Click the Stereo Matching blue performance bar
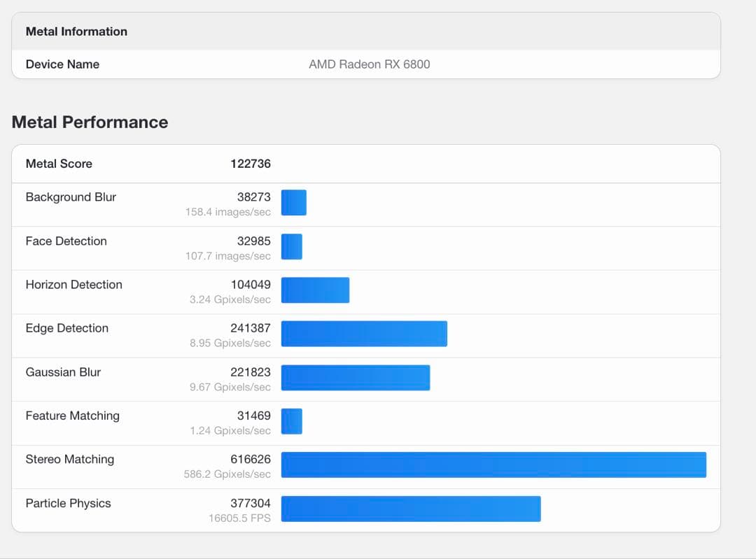The width and height of the screenshot is (756, 559). tap(493, 465)
